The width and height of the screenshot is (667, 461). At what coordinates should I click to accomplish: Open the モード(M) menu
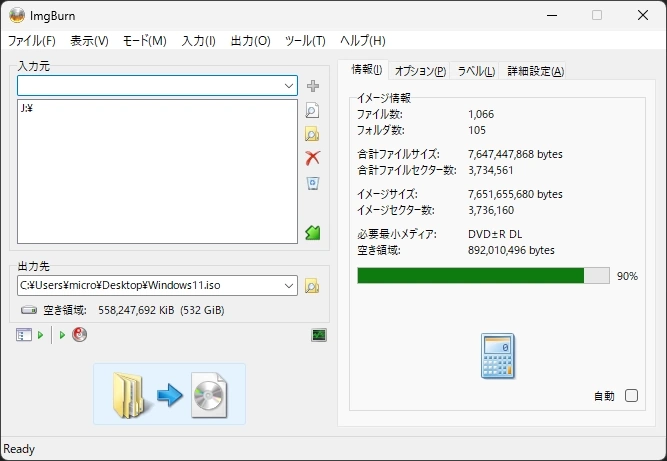[x=145, y=41]
